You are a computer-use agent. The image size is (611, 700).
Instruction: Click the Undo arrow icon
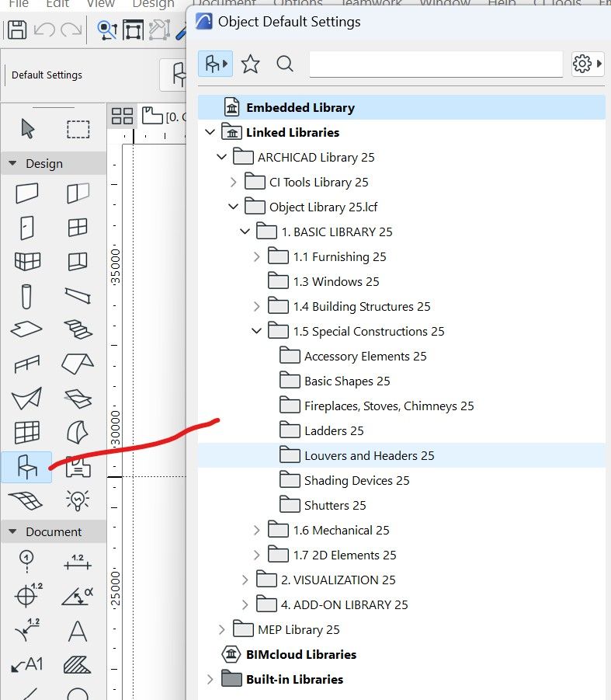[x=44, y=30]
